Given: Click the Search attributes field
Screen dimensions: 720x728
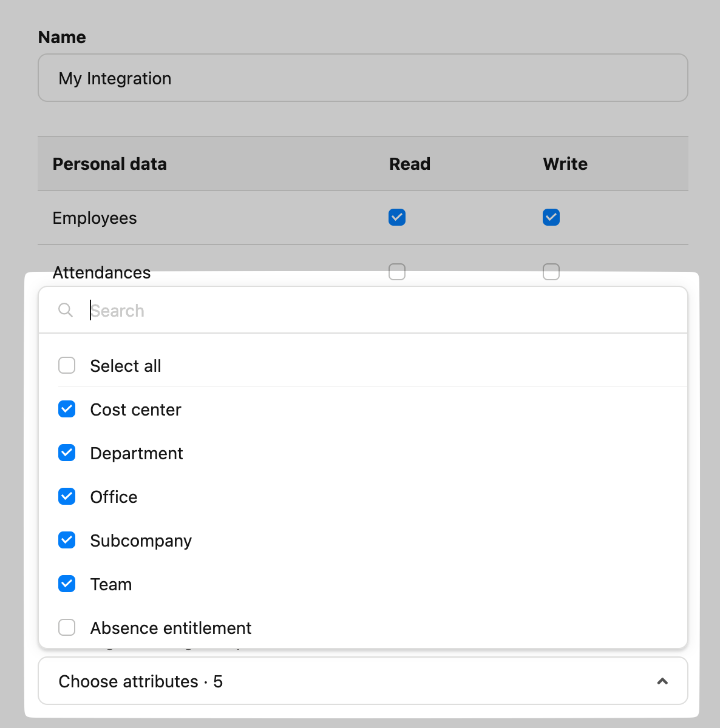Looking at the screenshot, I should pos(382,311).
